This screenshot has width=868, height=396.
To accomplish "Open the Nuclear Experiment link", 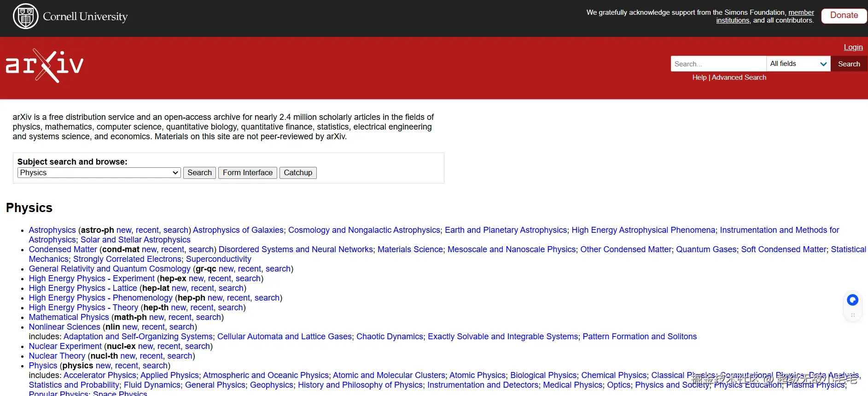I will (x=65, y=346).
